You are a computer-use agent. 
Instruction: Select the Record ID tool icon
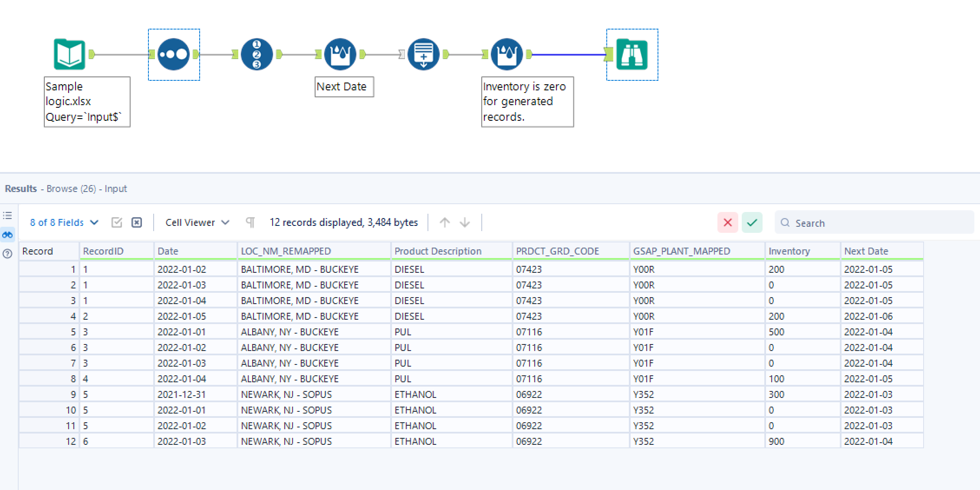tap(257, 55)
